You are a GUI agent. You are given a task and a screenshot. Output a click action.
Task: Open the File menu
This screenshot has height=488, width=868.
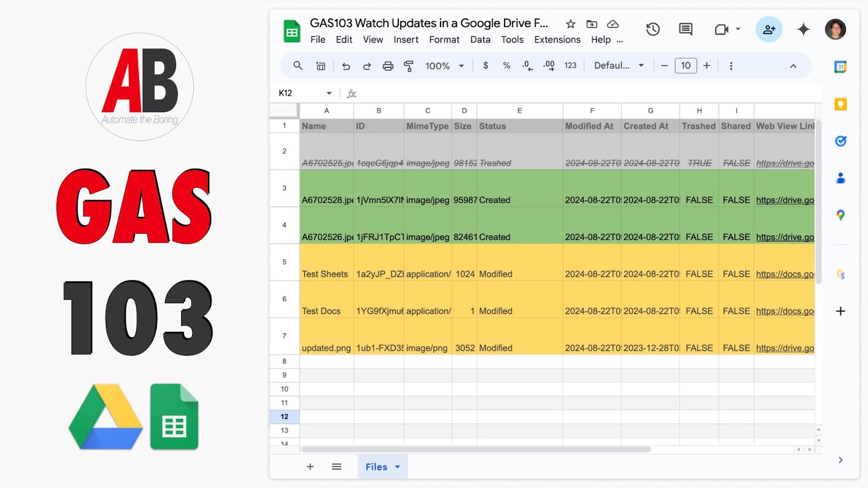(318, 40)
